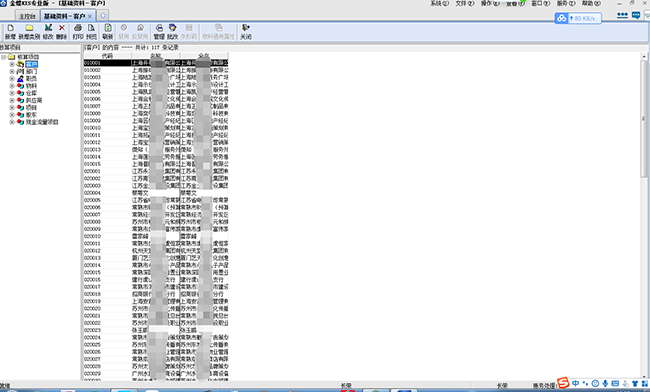Select customer row 010005
Screen dimensions: 650x392
156,92
